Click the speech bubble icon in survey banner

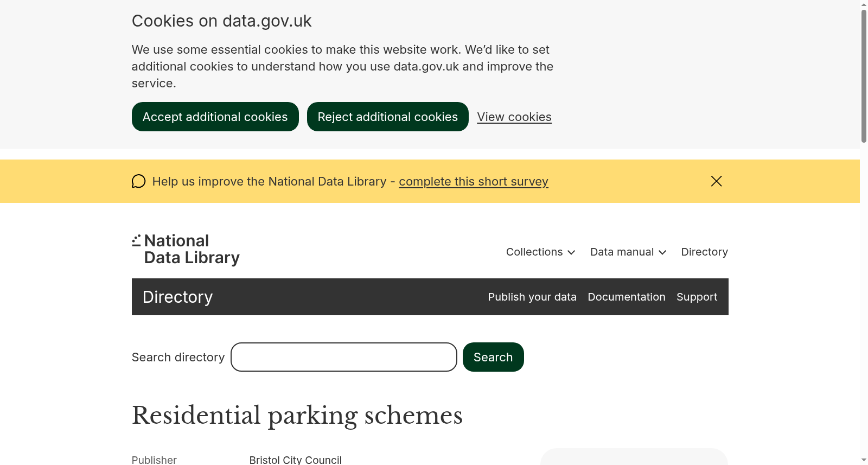139,181
